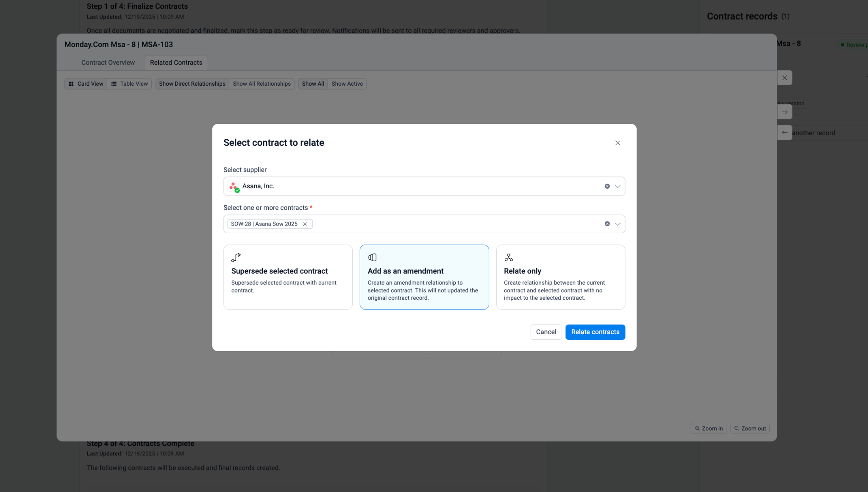Image resolution: width=868 pixels, height=492 pixels.
Task: Close the Select contract to relate dialog
Action: [x=618, y=143]
